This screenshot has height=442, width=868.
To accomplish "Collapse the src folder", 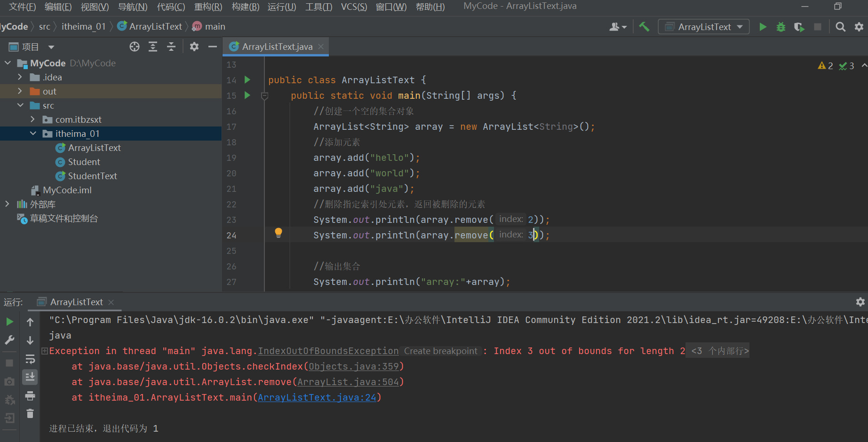I will click(x=20, y=105).
